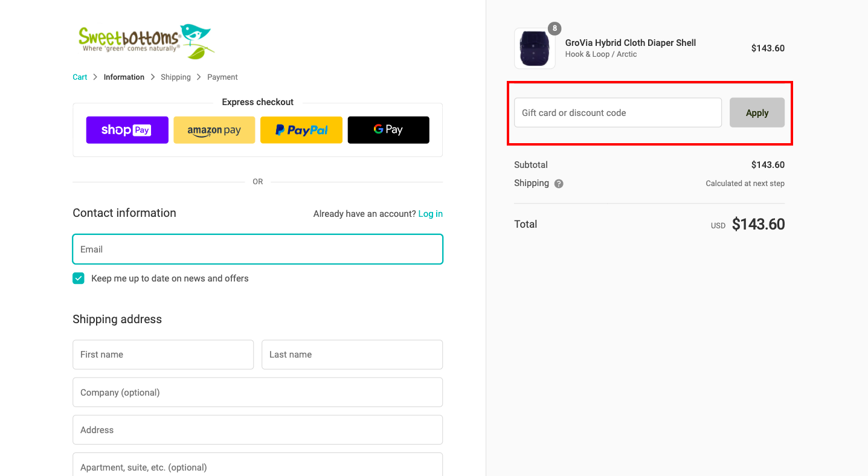Click the First name field
This screenshot has width=868, height=476.
(163, 355)
